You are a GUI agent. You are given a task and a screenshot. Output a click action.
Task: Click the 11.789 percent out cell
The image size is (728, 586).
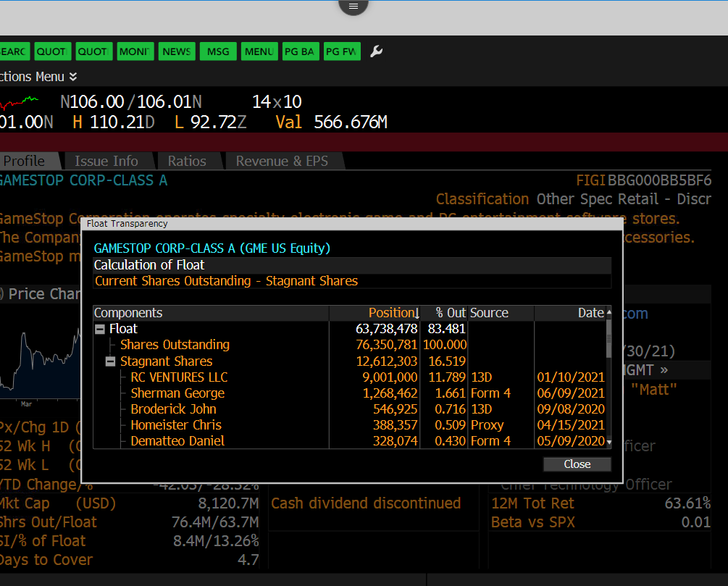tap(447, 377)
